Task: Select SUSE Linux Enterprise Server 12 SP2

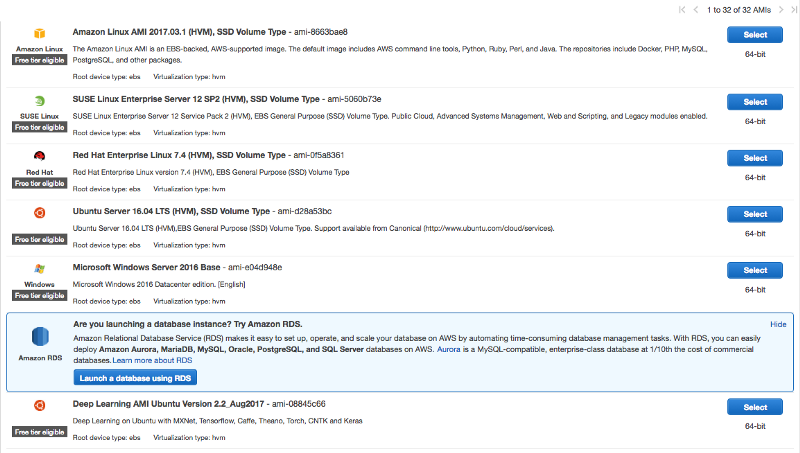Action: point(755,102)
